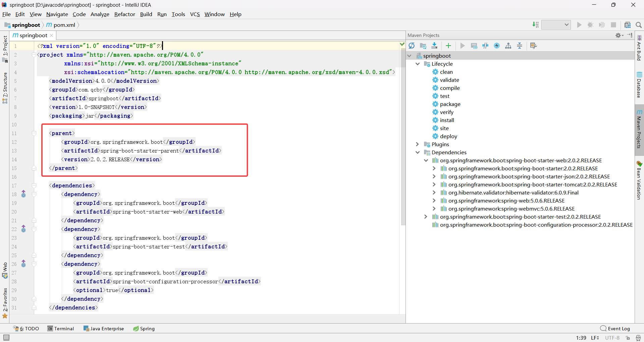Open the Ant Build side tab

(639, 48)
